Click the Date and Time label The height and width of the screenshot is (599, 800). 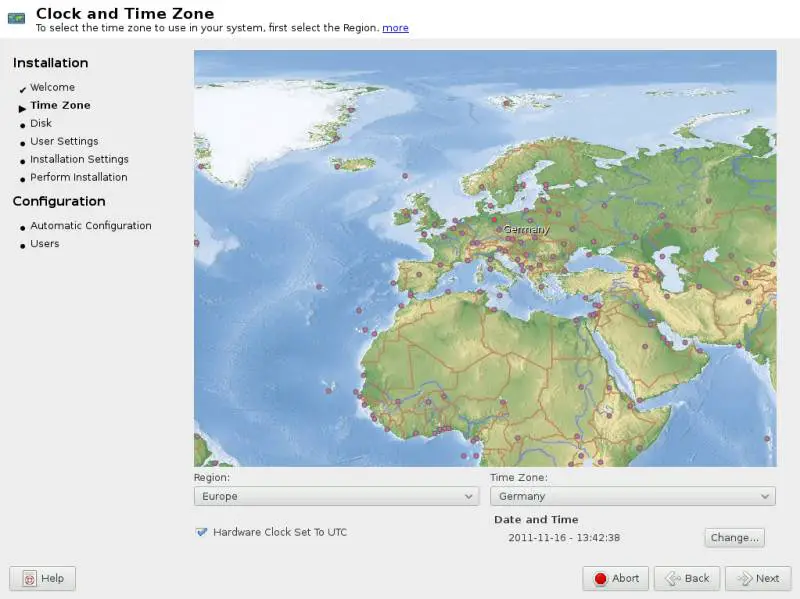pyautogui.click(x=536, y=519)
